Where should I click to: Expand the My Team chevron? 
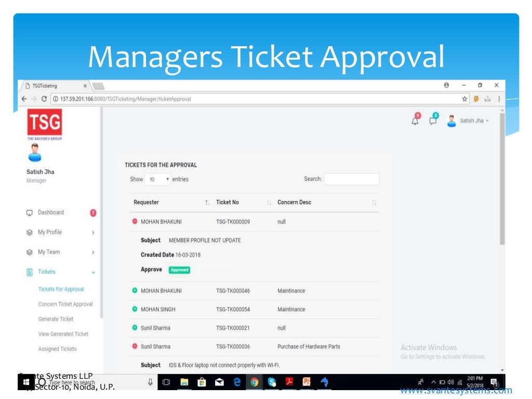point(93,252)
